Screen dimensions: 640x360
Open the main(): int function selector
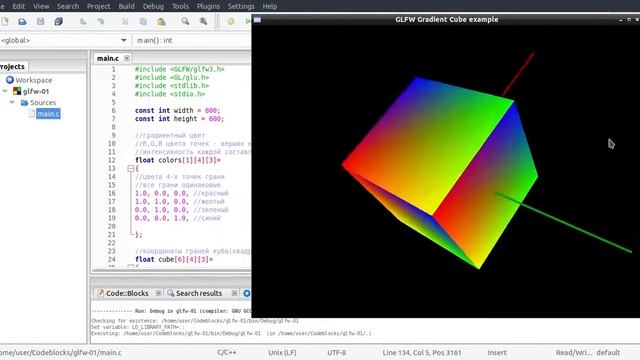(x=192, y=40)
